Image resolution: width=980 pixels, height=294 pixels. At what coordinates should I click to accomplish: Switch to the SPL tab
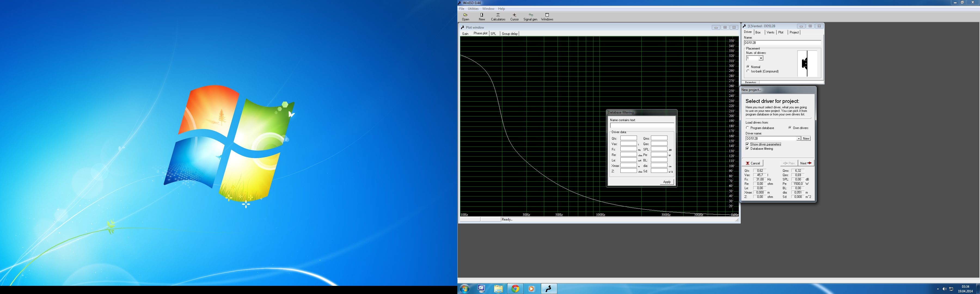click(494, 34)
